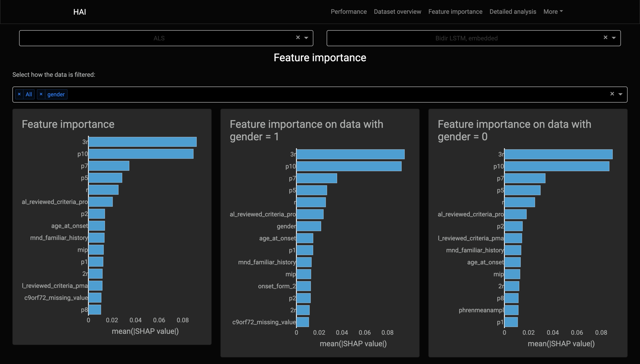Screen dimensions: 640x364
Task: Click the phrenmeanampl bar in gender=0 chart
Action: [x=511, y=310]
